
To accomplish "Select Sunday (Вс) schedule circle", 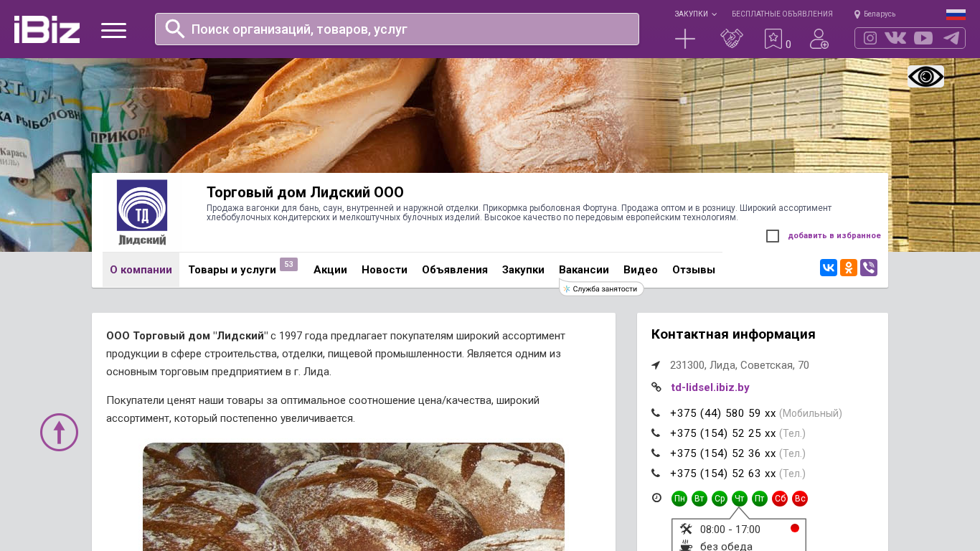I will (x=800, y=499).
